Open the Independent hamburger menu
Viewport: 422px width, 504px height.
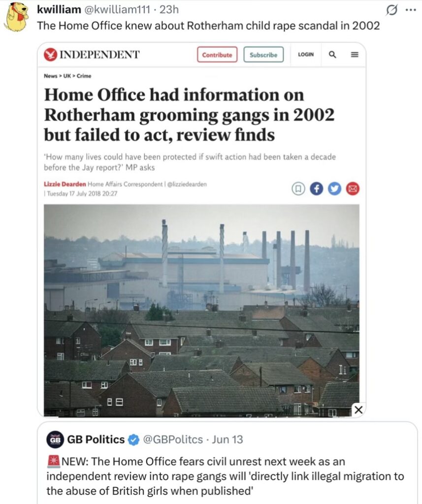pyautogui.click(x=354, y=55)
